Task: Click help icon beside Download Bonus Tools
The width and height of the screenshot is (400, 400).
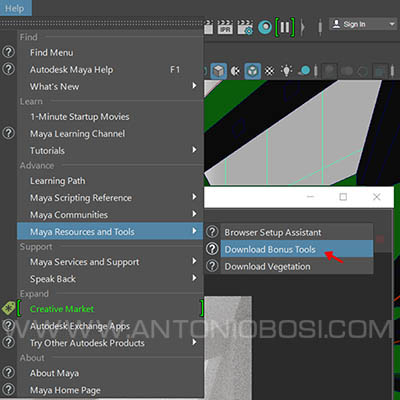Action: click(212, 249)
